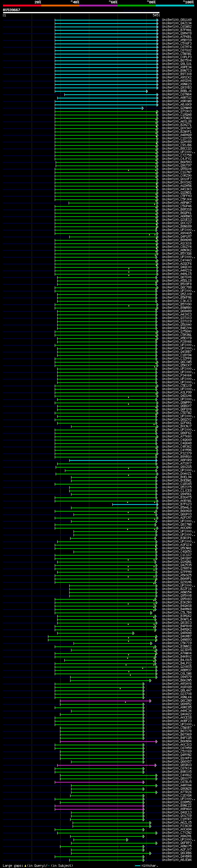Click the UniRef100_Q9LSU1 label
The image size is (197, 868).
click(177, 64)
